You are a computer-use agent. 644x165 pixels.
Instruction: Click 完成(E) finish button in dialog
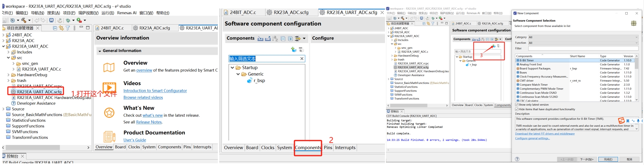[608, 159]
